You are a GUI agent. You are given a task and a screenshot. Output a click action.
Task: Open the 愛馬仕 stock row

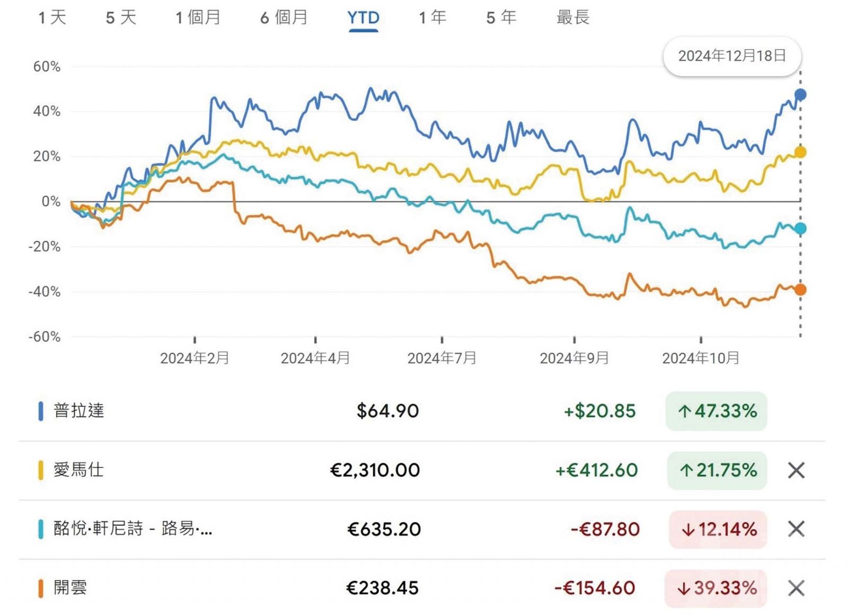tap(422, 470)
